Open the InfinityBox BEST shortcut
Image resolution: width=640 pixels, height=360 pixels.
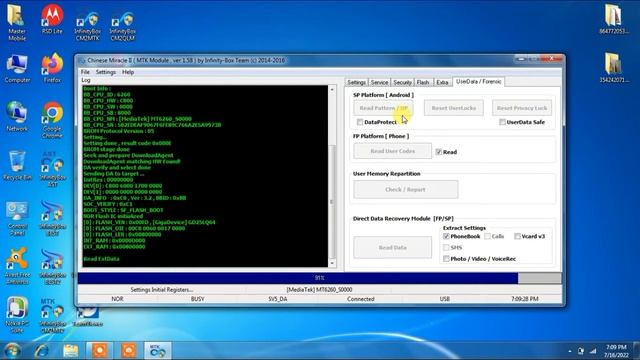52,218
